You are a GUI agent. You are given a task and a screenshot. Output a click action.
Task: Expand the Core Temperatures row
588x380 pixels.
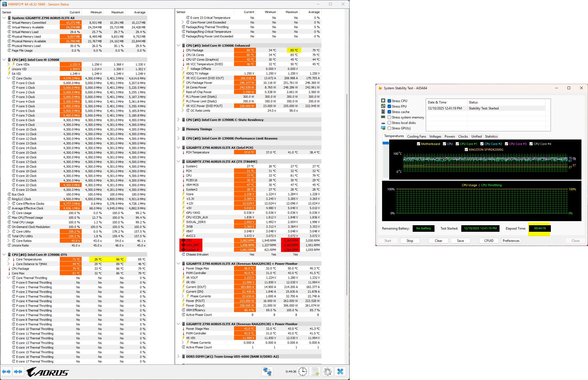[9, 259]
